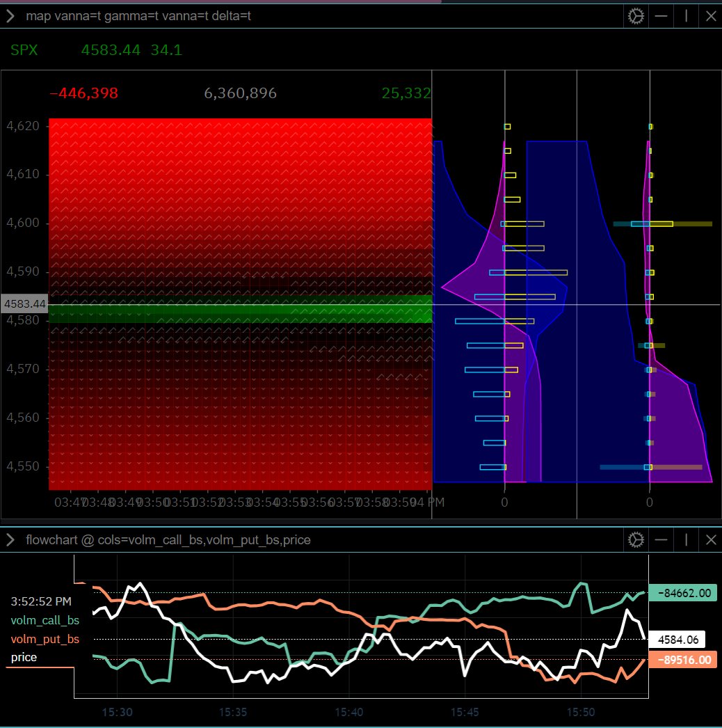Expand the flowchart panel command chevron

click(10, 540)
